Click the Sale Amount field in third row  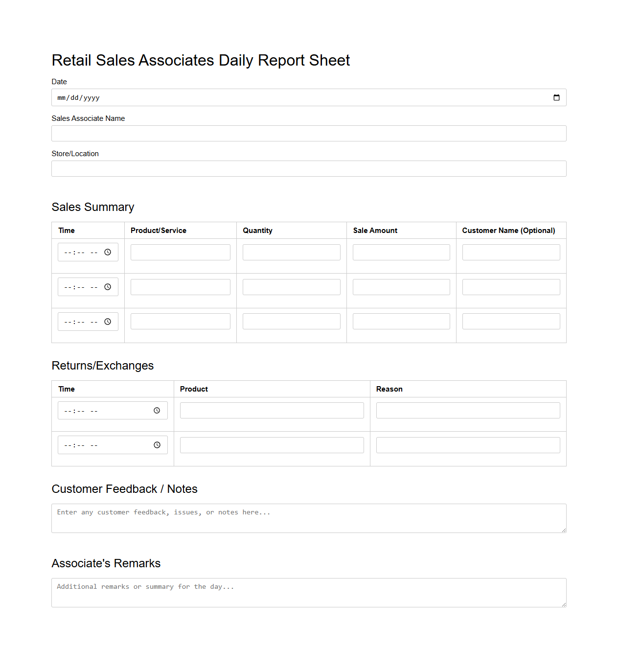401,321
